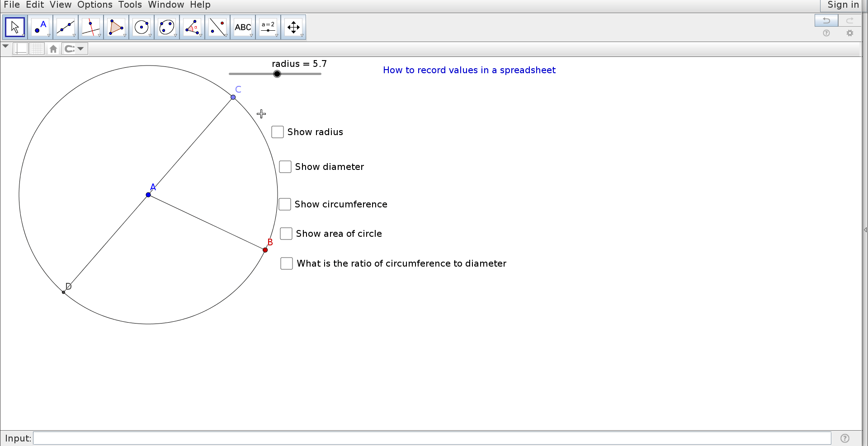Open the Circle tool dropdown arrow
The height and width of the screenshot is (446, 868).
[150, 35]
